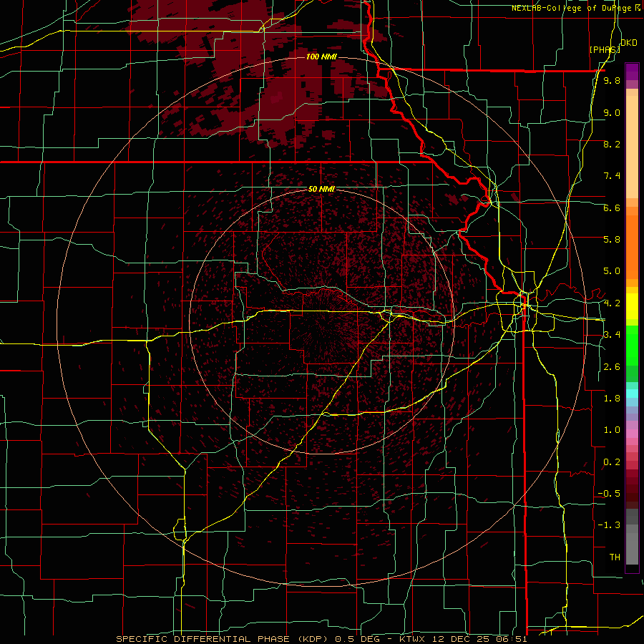Click the KTWX 12 DEC 25 06:51 timestamp
Screen dimensions: 644x644
463,639
